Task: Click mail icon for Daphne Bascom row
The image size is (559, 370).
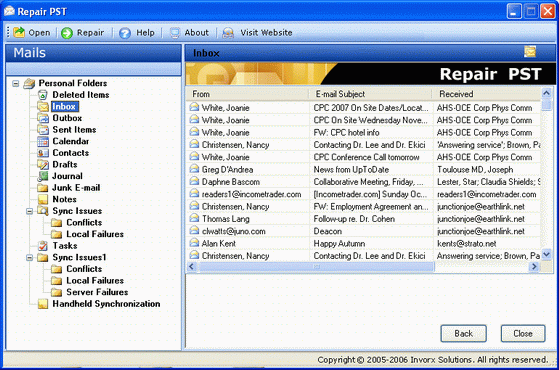Action: [x=194, y=181]
